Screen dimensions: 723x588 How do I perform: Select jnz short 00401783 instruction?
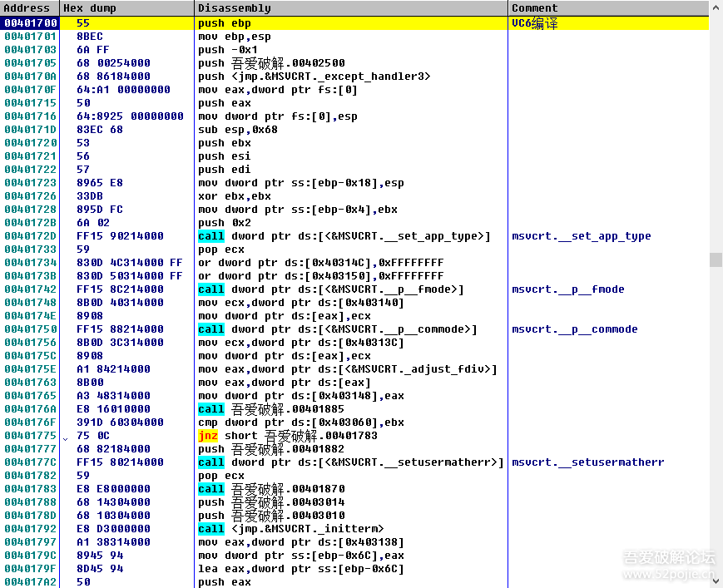coord(288,437)
